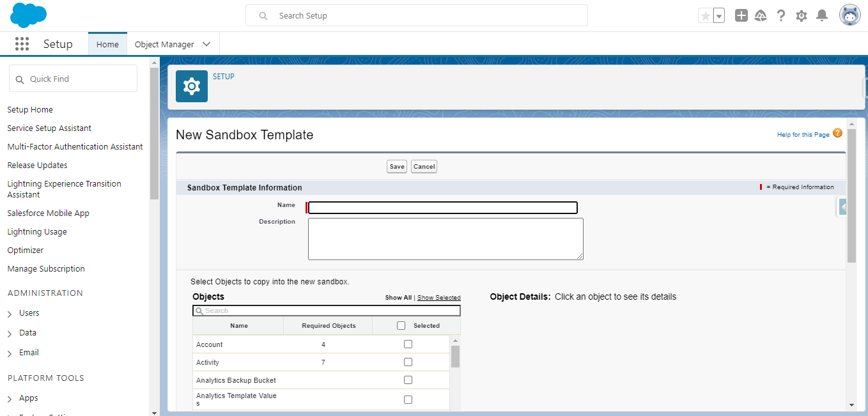Switch to the Home tab

point(107,44)
